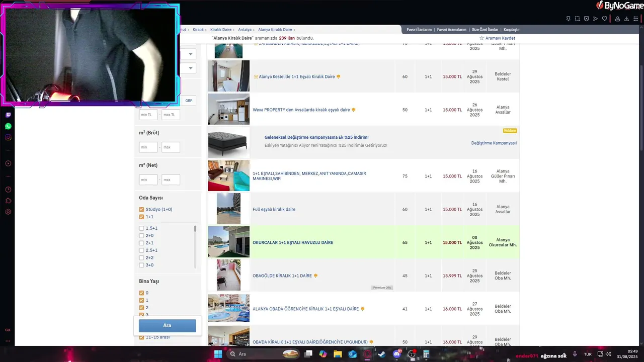Go to Kiralık Daire breadcrumb
Viewport: 644px width, 362px height.
point(221,30)
